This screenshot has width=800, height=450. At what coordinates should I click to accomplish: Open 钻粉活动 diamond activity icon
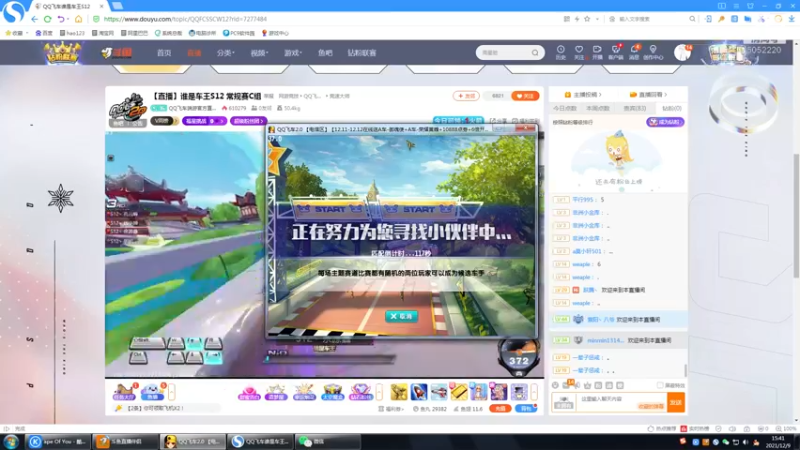point(360,392)
